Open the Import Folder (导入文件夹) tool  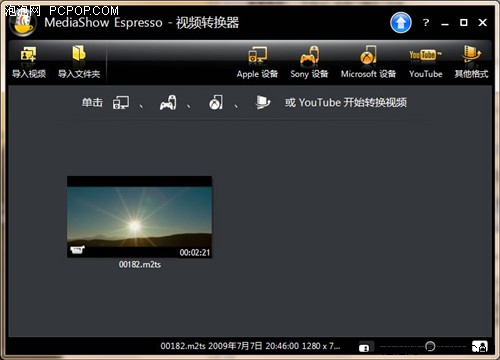[79, 62]
